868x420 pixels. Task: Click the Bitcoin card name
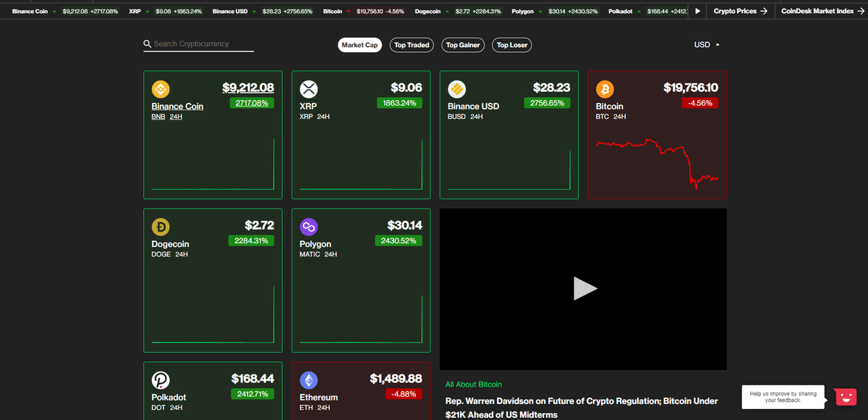pos(609,106)
